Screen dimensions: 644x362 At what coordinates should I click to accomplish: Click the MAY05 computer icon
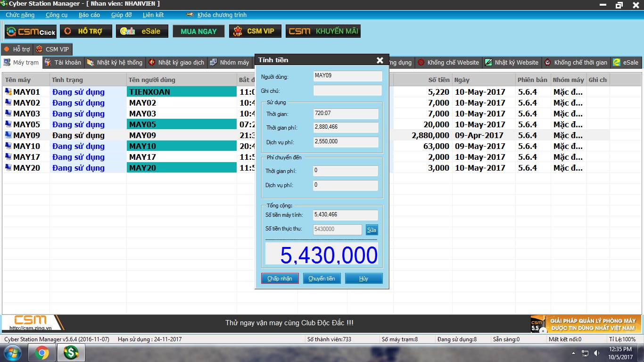pos(8,124)
